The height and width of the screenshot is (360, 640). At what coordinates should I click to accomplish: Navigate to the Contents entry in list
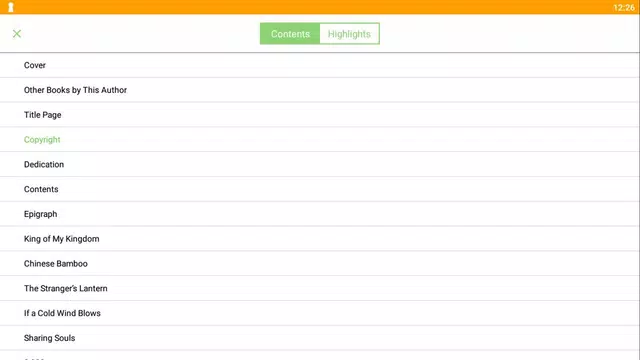tap(320, 189)
